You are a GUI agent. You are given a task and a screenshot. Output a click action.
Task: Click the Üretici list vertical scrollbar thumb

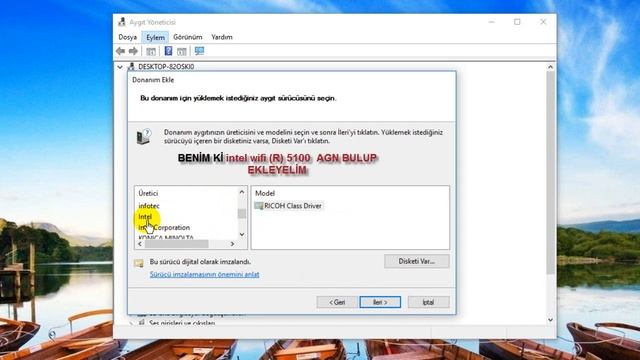[242, 213]
